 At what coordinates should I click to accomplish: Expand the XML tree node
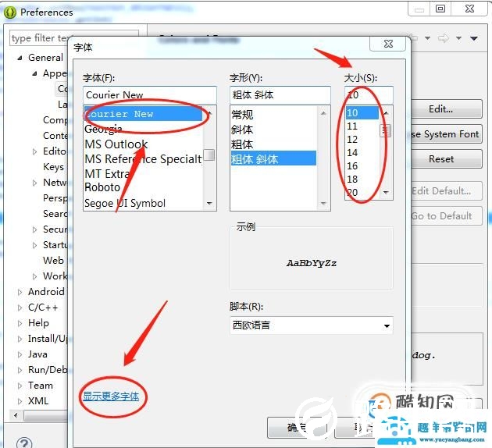coord(20,401)
